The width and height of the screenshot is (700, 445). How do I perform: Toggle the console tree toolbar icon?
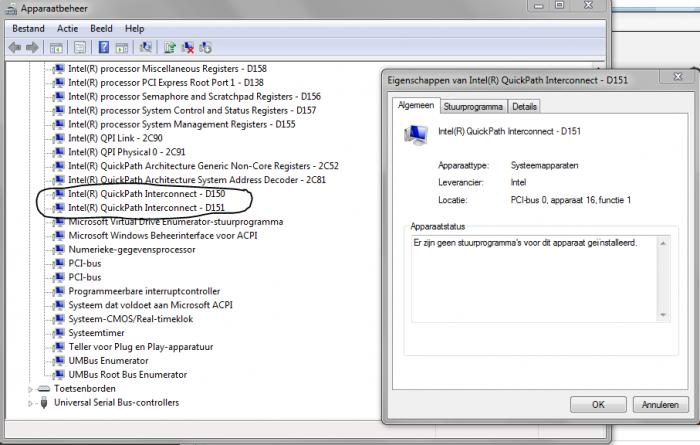[x=56, y=47]
